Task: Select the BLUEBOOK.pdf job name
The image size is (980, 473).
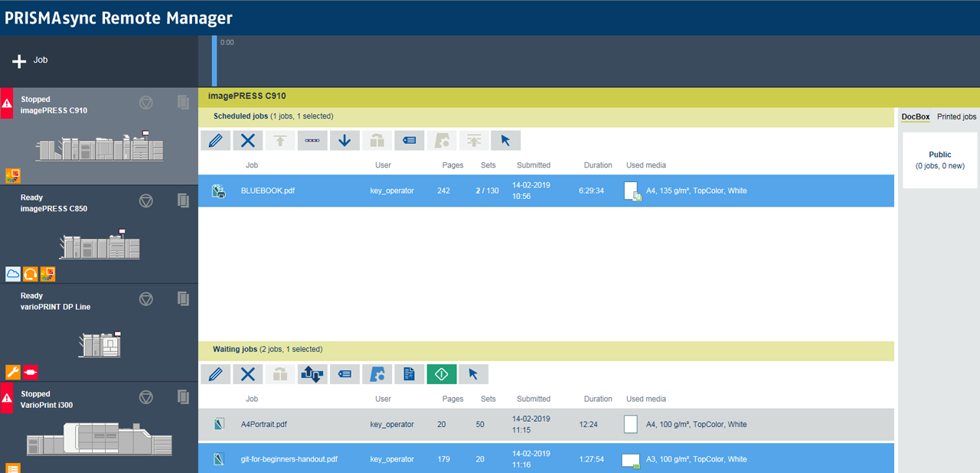Action: click(x=268, y=191)
